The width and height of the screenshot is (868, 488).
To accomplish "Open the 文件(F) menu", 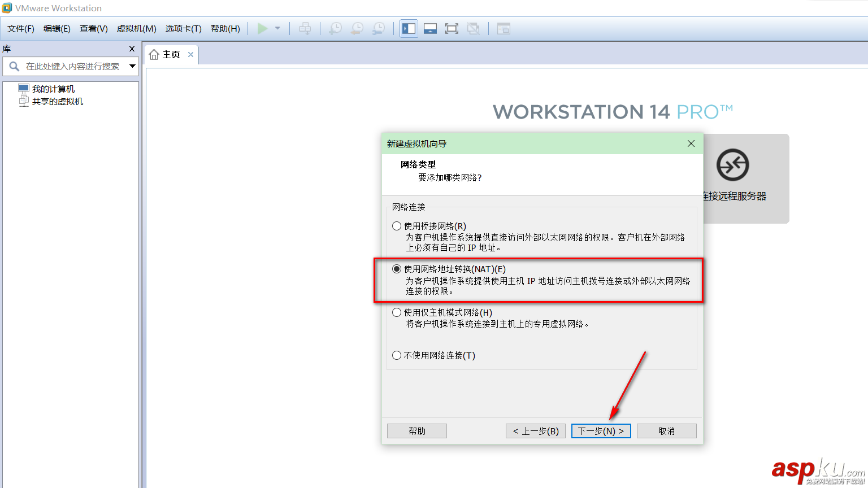I will coord(21,29).
